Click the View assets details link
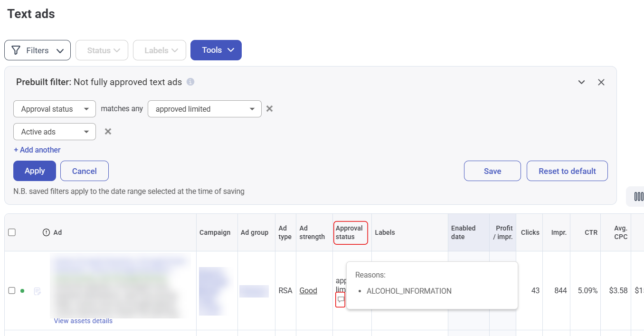 83,321
